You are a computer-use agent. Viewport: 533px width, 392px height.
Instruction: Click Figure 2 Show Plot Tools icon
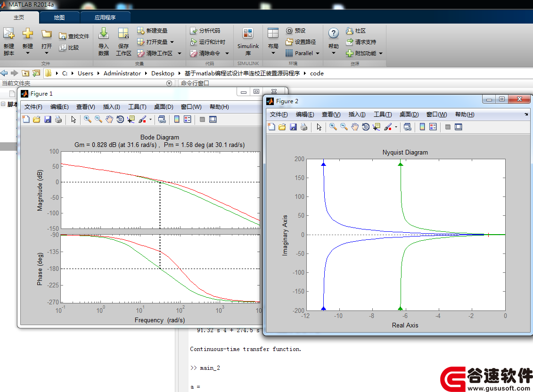coord(458,127)
